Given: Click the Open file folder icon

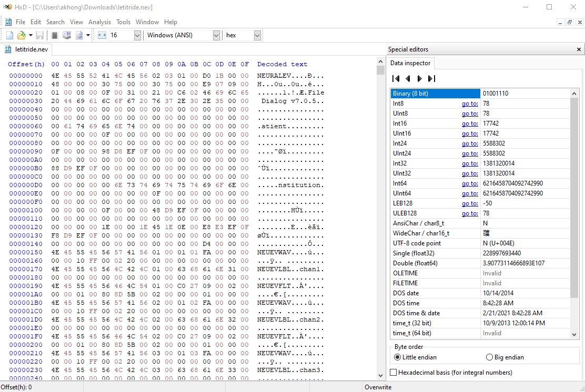Looking at the screenshot, I should click(x=21, y=35).
